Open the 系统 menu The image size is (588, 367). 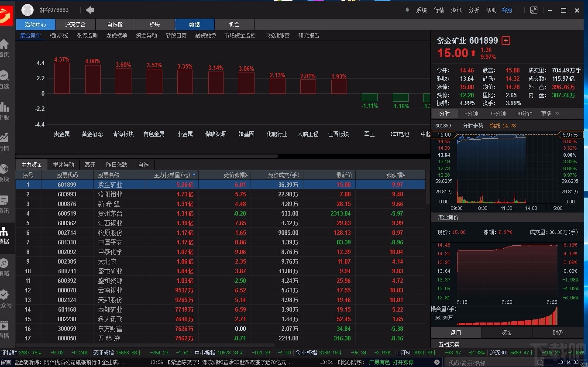(421, 10)
